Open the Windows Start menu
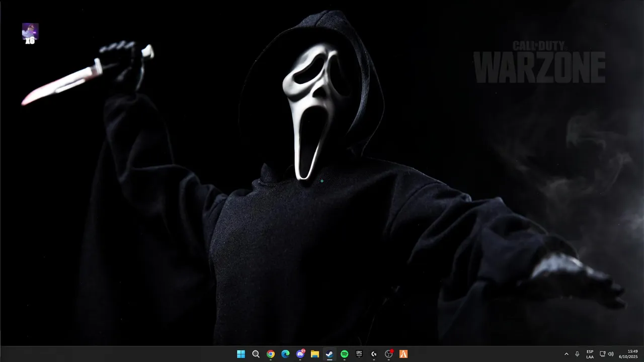 tap(241, 354)
